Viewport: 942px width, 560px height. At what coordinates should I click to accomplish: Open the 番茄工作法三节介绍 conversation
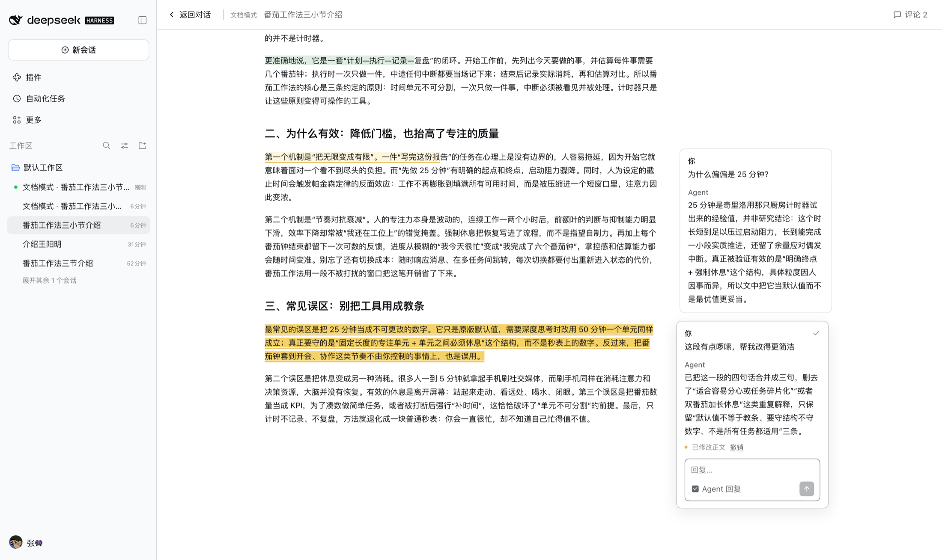pos(78,264)
